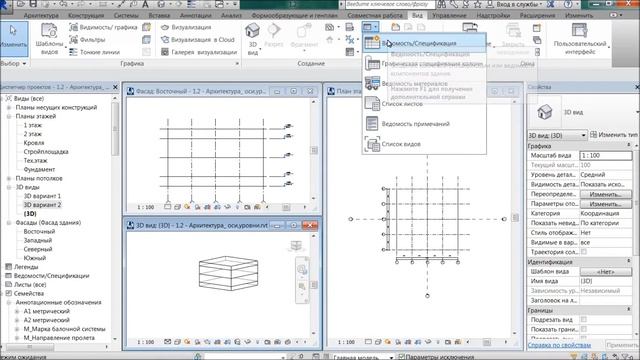Open the schedules dropdown button in ribbon
Viewport: 640px width, 360px height.
click(x=370, y=27)
